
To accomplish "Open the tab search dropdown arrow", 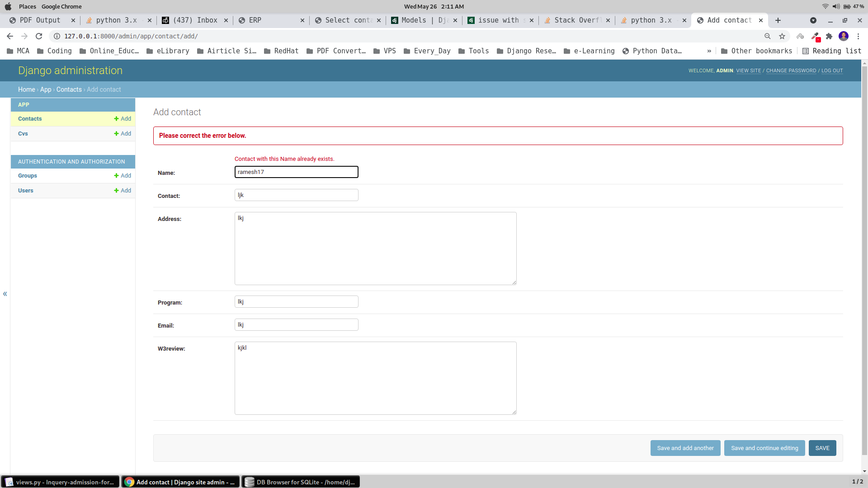I will tap(813, 20).
